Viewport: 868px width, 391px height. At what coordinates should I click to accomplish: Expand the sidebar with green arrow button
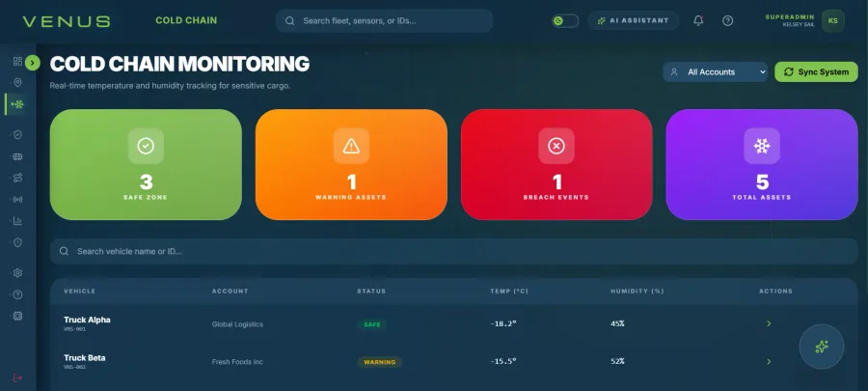[33, 63]
